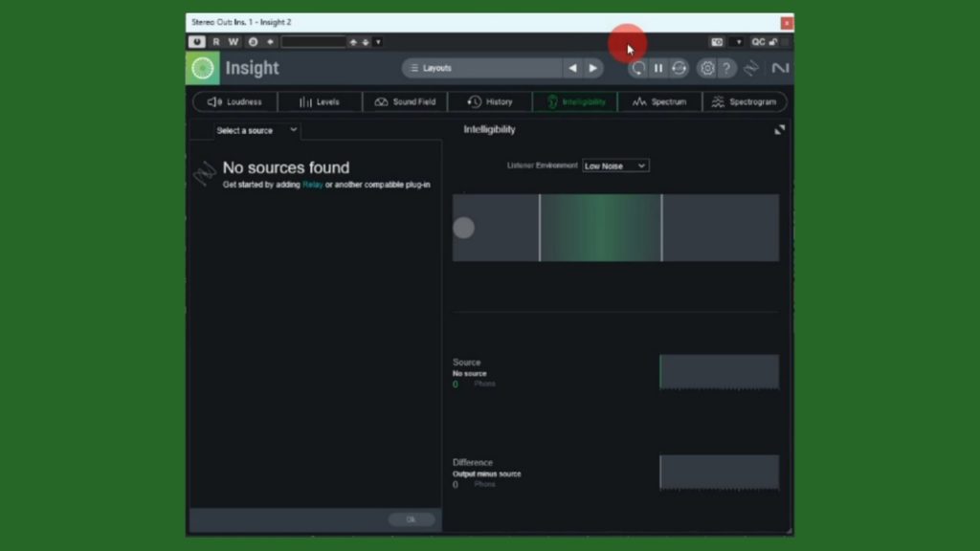Click the green Insight logo icon
The image size is (980, 551).
pyautogui.click(x=202, y=68)
